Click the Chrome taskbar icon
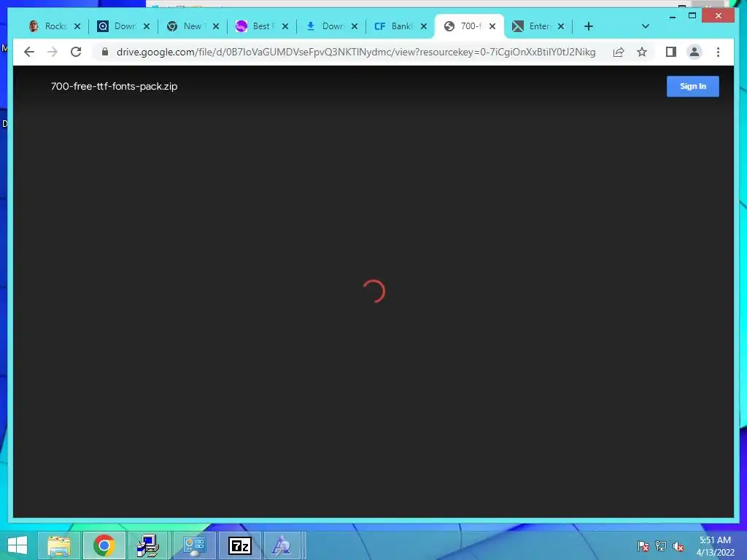The image size is (747, 560). point(104,545)
